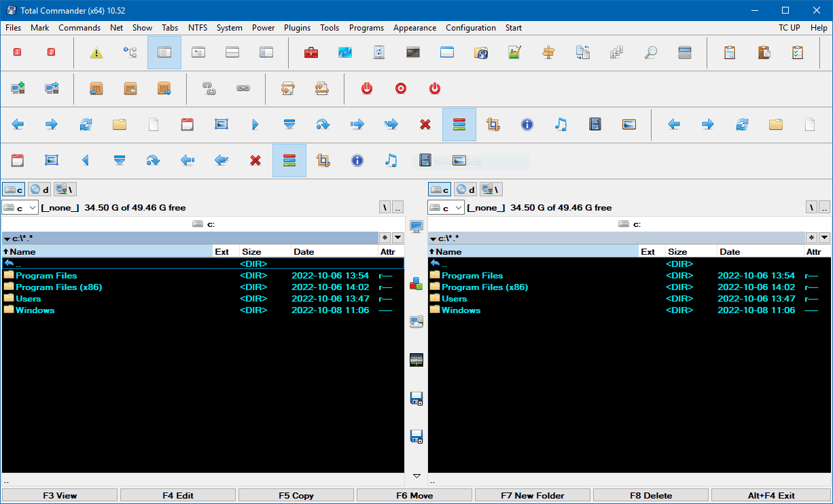Screen dimensions: 833x504
Task: Open the red toolbox icon in toolbar
Action: (311, 52)
